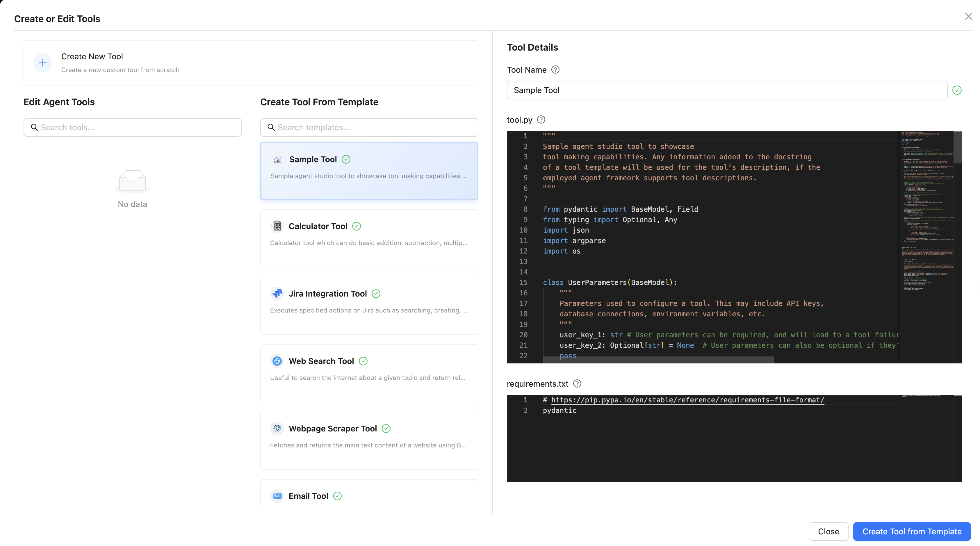980x546 pixels.
Task: Open the pip.pypa.io requirements format link
Action: 687,399
